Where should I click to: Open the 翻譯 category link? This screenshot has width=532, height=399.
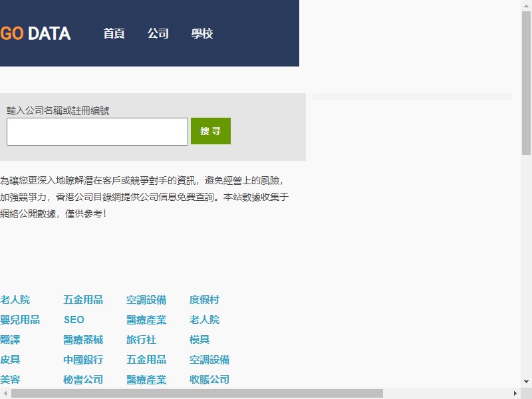10,340
